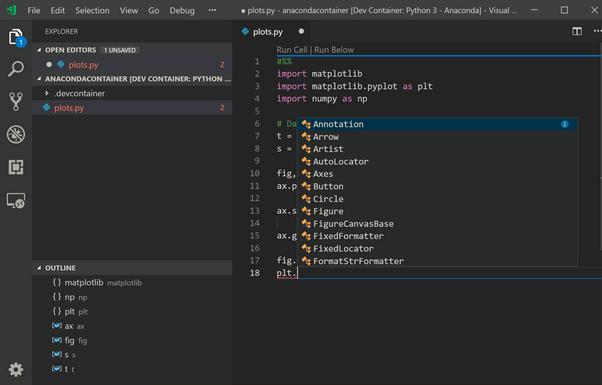Choose Arrow from the suggestion list
The height and width of the screenshot is (385, 602).
pyautogui.click(x=437, y=137)
